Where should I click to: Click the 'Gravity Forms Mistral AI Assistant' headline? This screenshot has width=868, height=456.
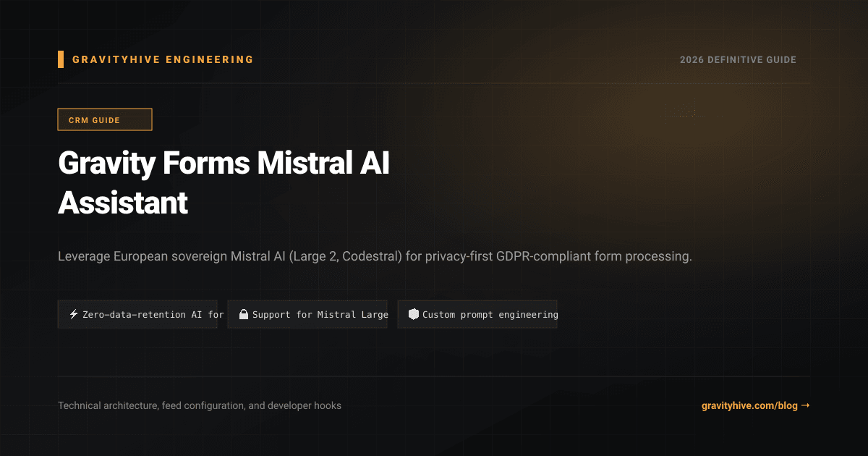(x=224, y=183)
